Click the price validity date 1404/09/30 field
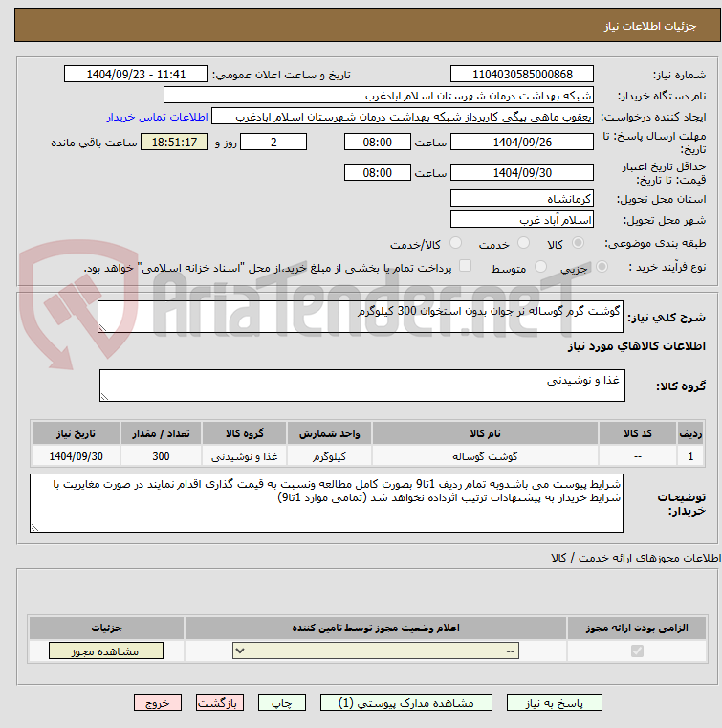 coord(522,173)
